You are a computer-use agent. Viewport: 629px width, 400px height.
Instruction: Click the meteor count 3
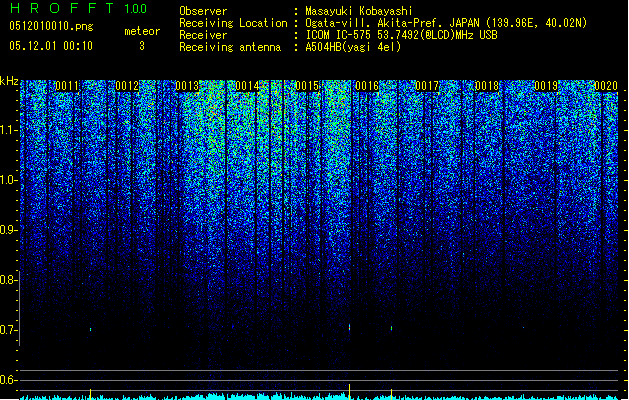click(142, 46)
